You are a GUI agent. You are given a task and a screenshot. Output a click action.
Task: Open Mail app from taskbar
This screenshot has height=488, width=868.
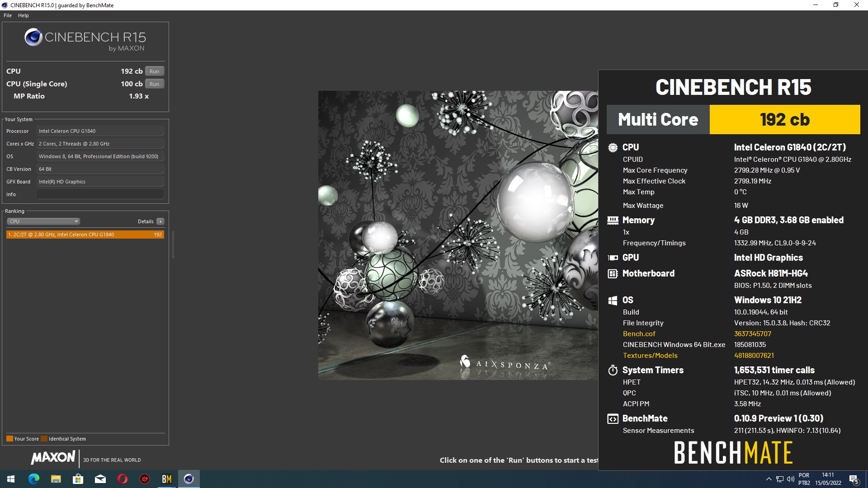[x=100, y=479]
